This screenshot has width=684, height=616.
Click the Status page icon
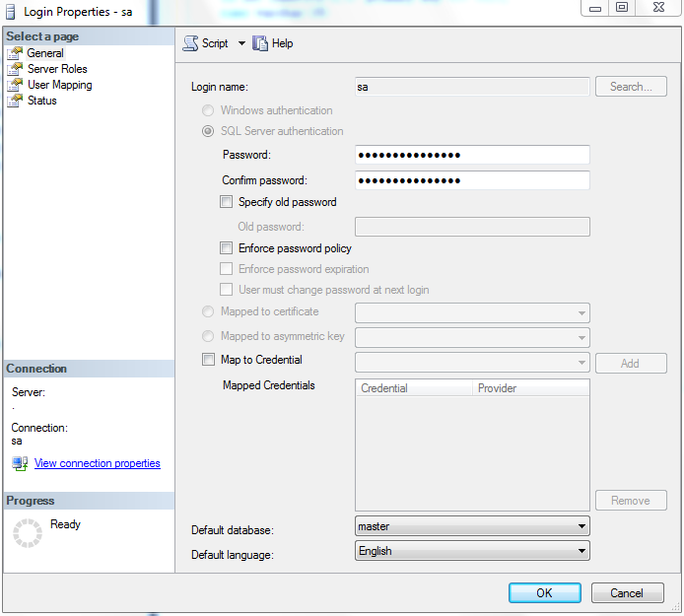coord(15,101)
